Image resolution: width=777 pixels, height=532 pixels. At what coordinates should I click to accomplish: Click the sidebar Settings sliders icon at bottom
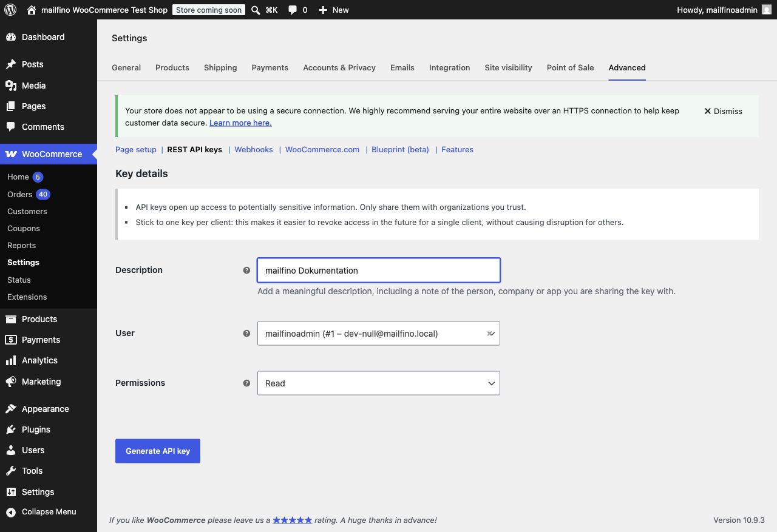(x=11, y=492)
